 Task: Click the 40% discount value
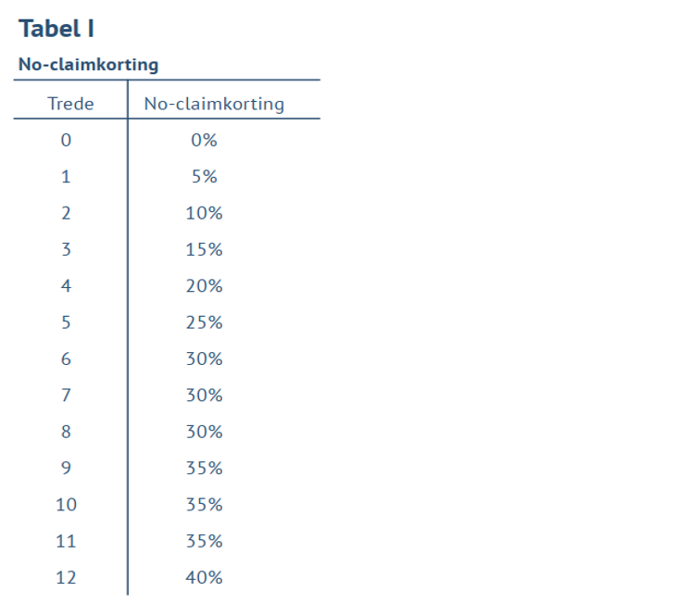click(x=204, y=578)
